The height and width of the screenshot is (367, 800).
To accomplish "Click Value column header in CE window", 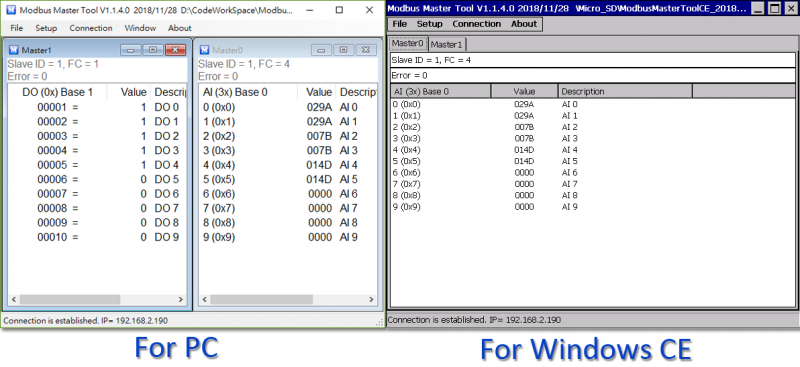I will [x=524, y=91].
